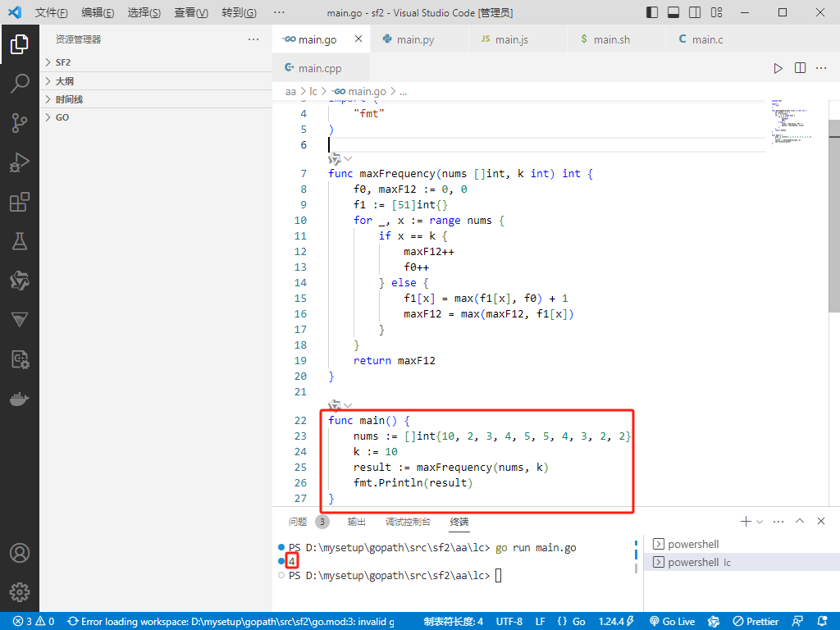Viewport: 840px width, 630px height.
Task: Open the 调试控制台 debug console tab
Action: pos(408,522)
